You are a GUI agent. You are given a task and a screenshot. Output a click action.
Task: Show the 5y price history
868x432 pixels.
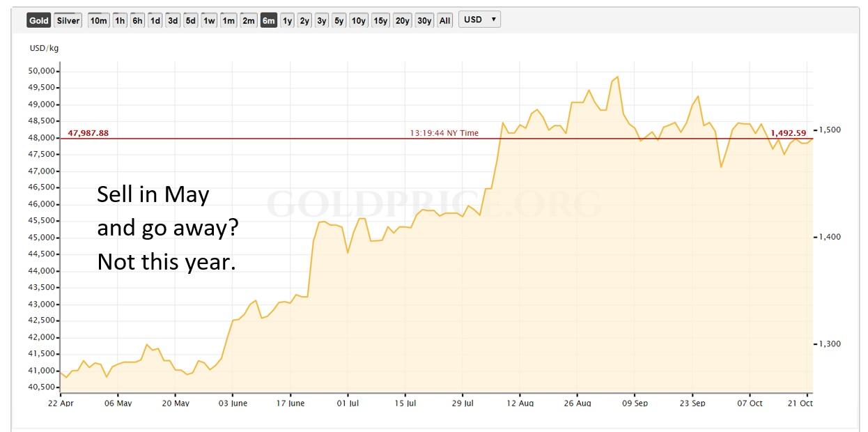point(339,20)
